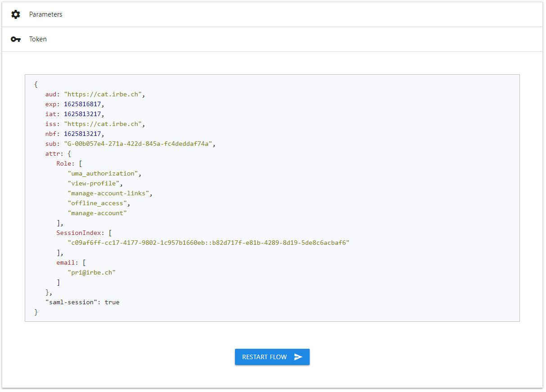Click the "saml-session" key label
Viewport: 546px width, 392px height.
tap(72, 302)
